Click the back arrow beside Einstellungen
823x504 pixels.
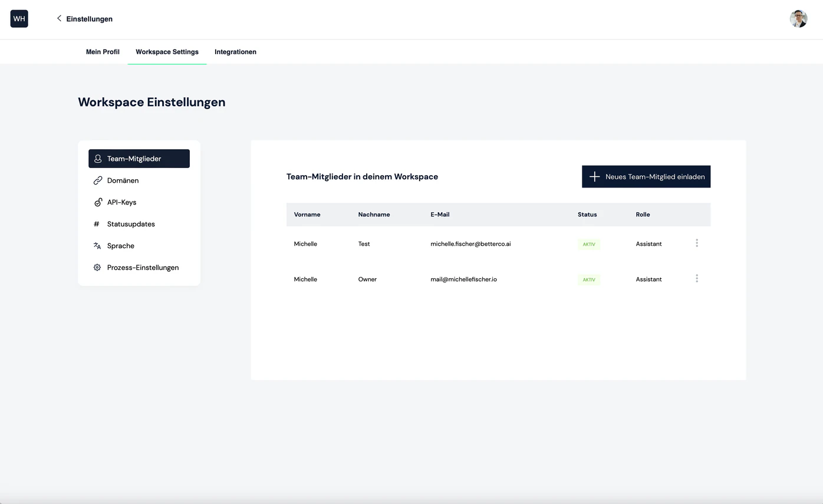[59, 18]
